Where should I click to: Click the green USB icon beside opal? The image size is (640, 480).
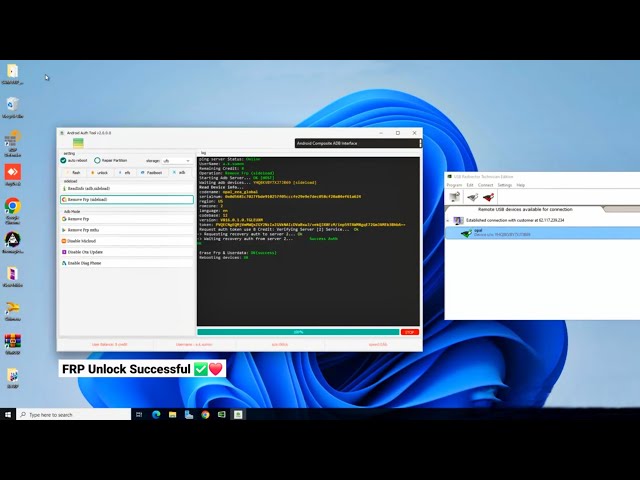tap(466, 233)
